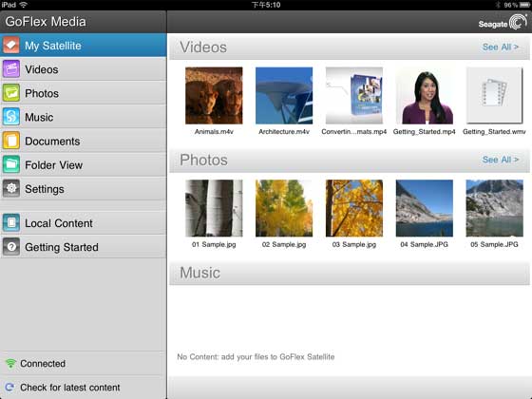Screen dimensions: 532x399
Task: Open Getting Started label
Action: pyautogui.click(x=62, y=247)
